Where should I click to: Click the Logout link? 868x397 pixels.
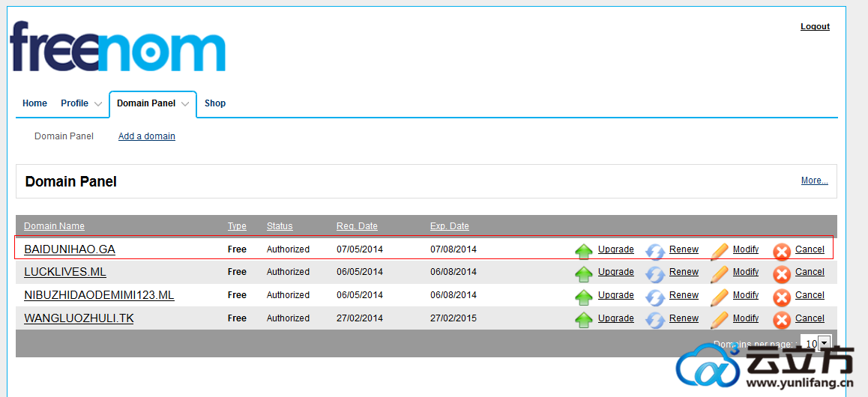coord(815,26)
